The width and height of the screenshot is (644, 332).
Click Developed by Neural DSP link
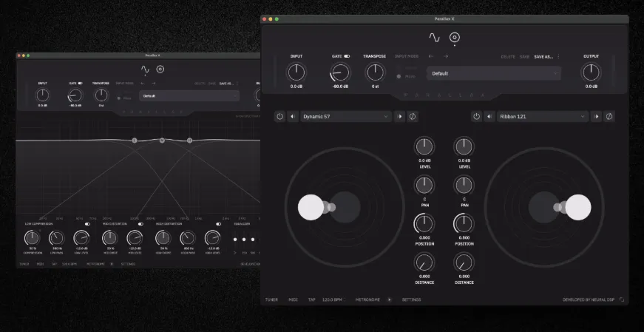coord(589,300)
